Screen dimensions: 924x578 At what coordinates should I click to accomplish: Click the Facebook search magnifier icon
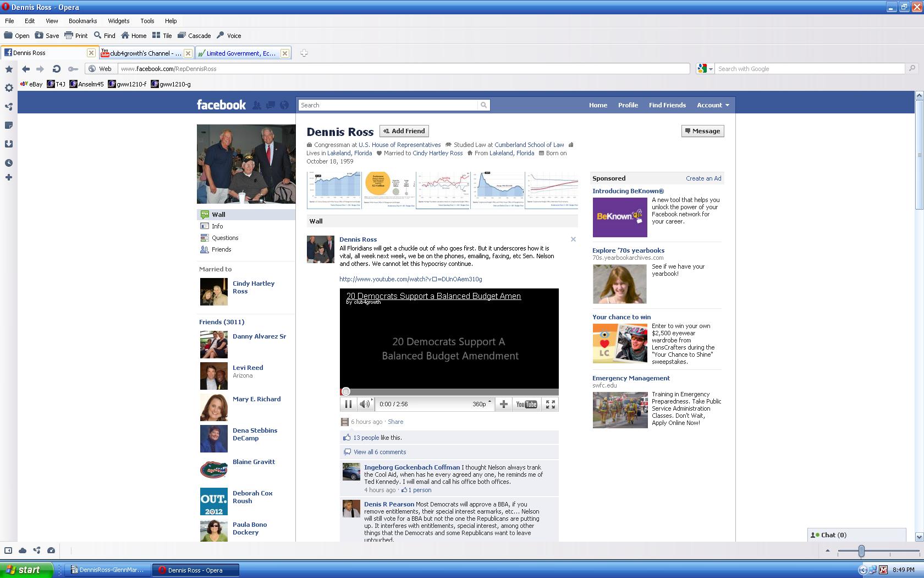483,105
